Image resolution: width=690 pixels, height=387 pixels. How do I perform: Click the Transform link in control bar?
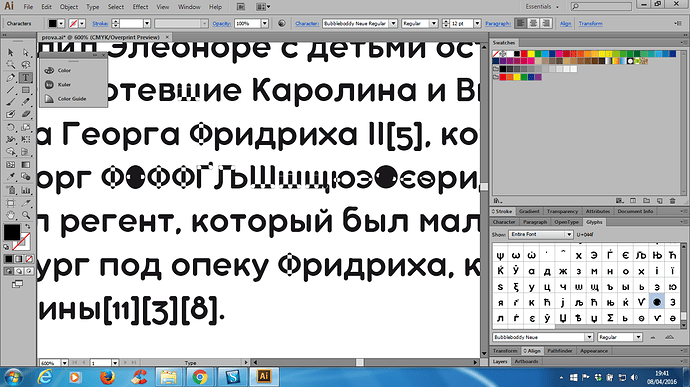pos(591,24)
